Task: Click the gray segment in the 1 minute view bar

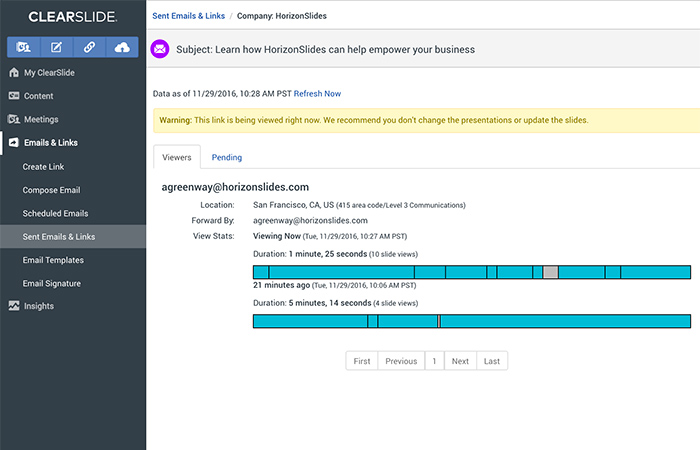Action: point(550,272)
